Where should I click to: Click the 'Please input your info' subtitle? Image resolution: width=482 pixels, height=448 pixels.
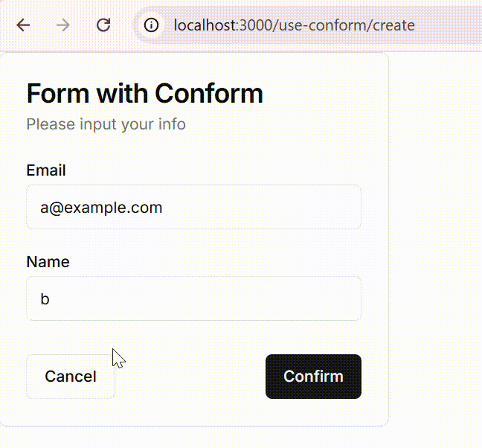click(106, 124)
